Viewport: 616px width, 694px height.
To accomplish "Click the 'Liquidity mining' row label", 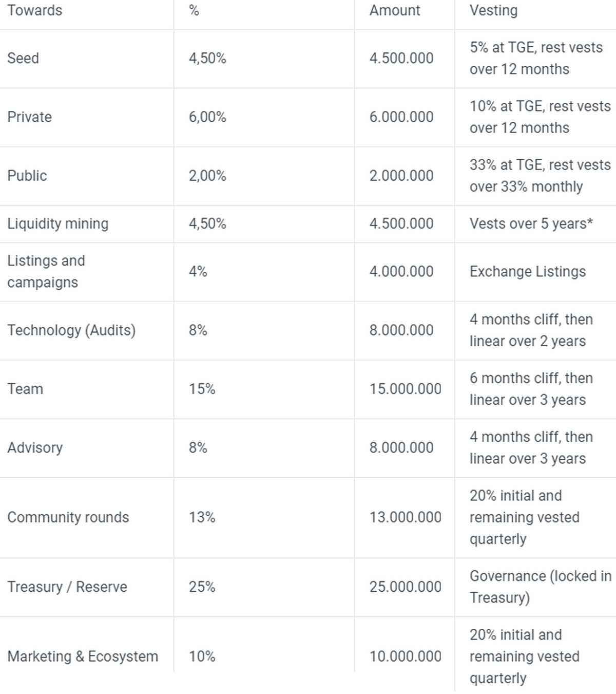I will pos(58,224).
